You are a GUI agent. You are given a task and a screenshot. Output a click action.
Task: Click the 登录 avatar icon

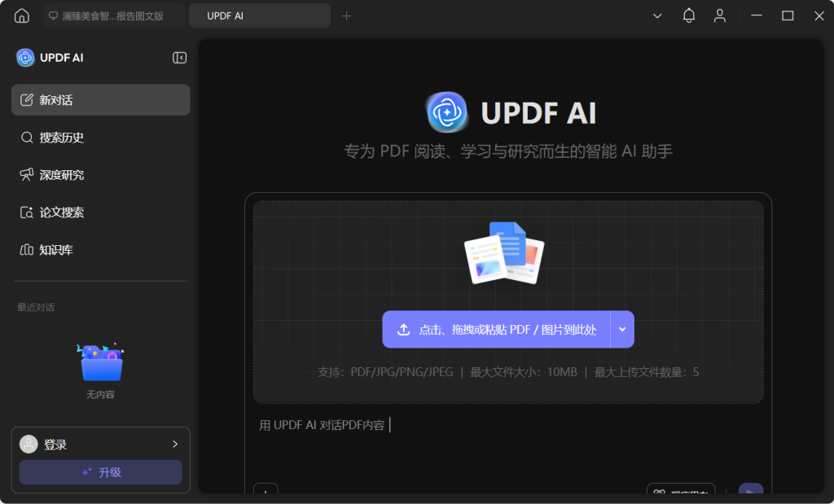29,444
